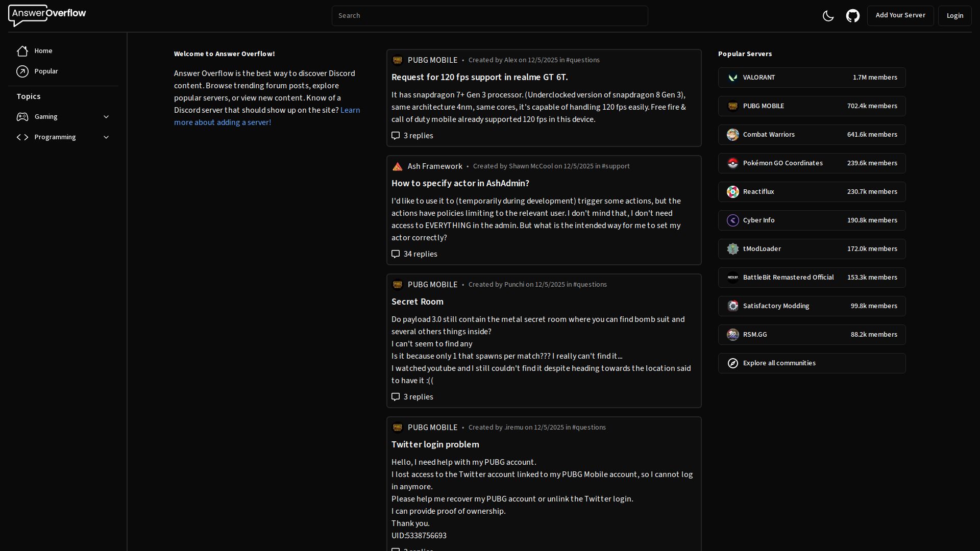Focus the Search input field
This screenshot has height=551, width=980.
(489, 16)
